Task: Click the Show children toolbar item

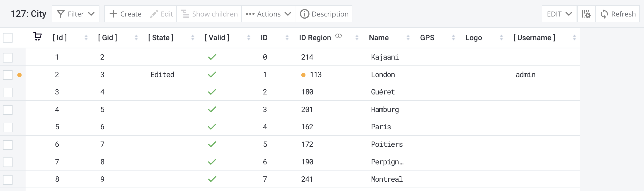Action: click(209, 14)
